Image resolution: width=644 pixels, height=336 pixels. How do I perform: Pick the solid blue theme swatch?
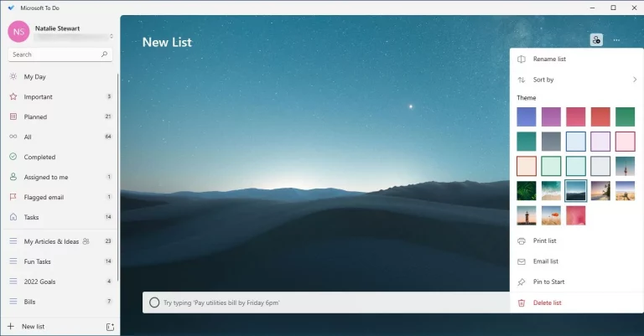(x=527, y=116)
